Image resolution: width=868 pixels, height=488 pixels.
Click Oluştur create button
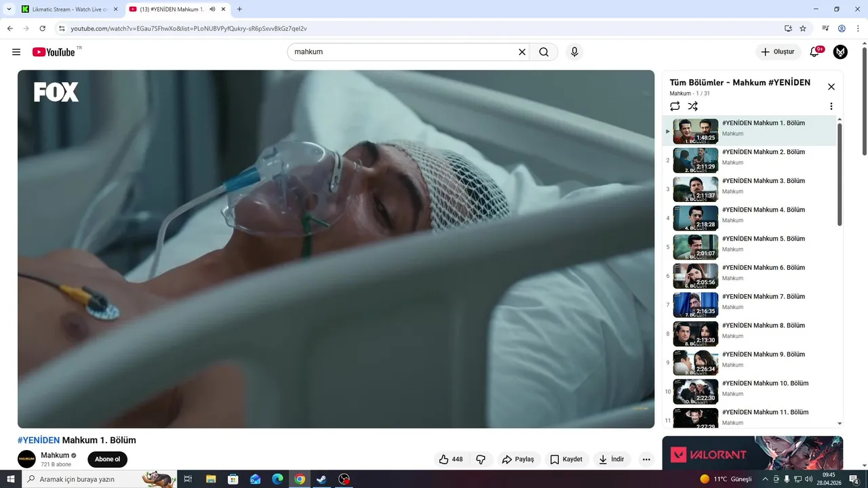[x=778, y=52]
